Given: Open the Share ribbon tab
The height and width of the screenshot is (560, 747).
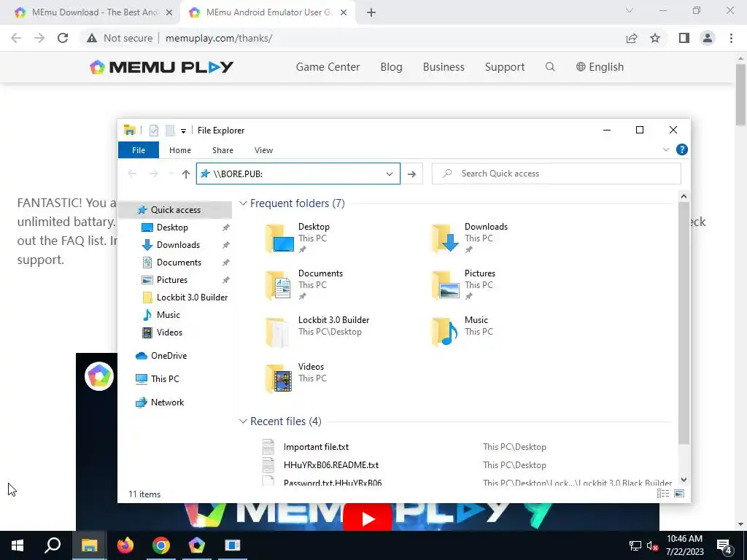Looking at the screenshot, I should [x=222, y=150].
